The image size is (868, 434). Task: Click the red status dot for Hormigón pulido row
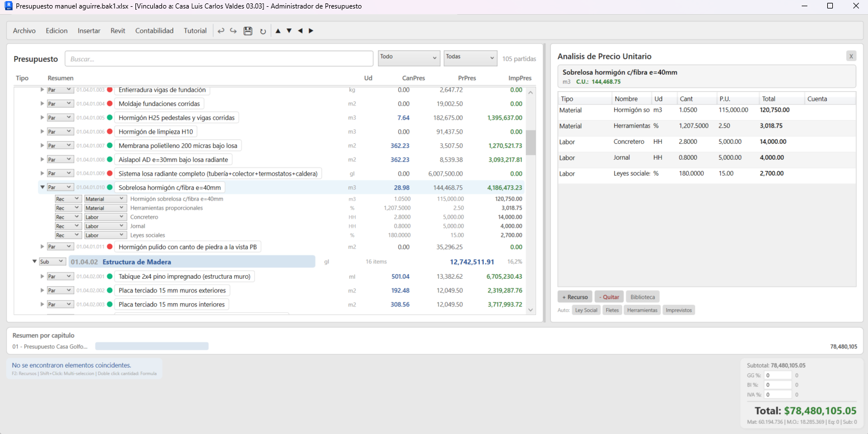(x=110, y=246)
